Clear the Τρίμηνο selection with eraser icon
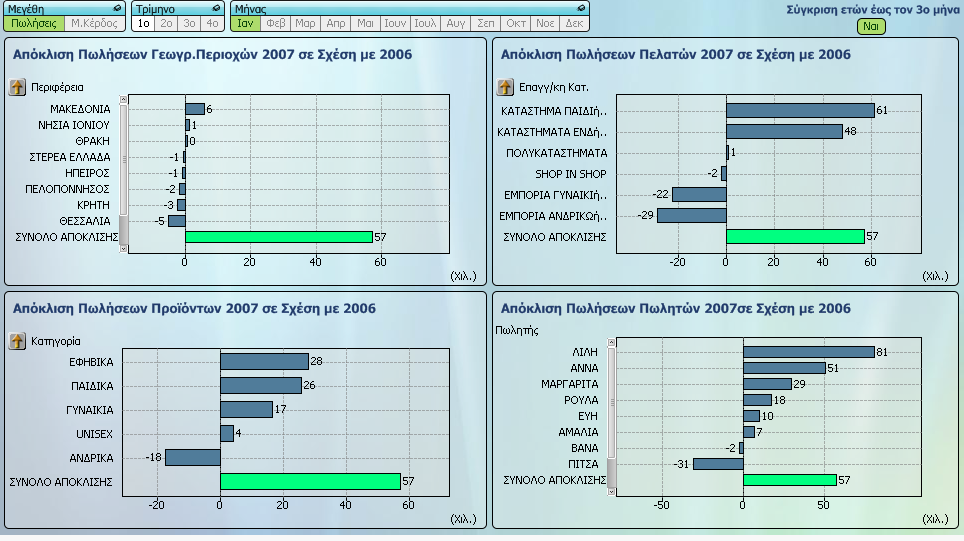964x541 pixels. (x=216, y=9)
